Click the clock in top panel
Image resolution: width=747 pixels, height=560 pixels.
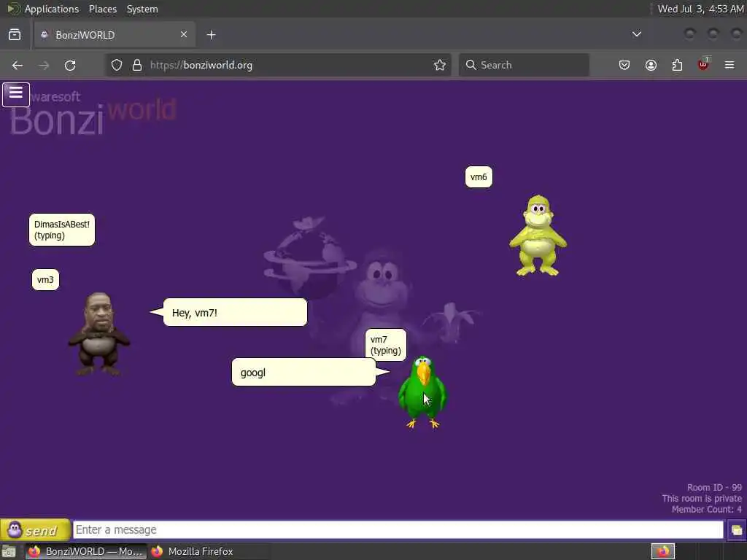pyautogui.click(x=700, y=9)
